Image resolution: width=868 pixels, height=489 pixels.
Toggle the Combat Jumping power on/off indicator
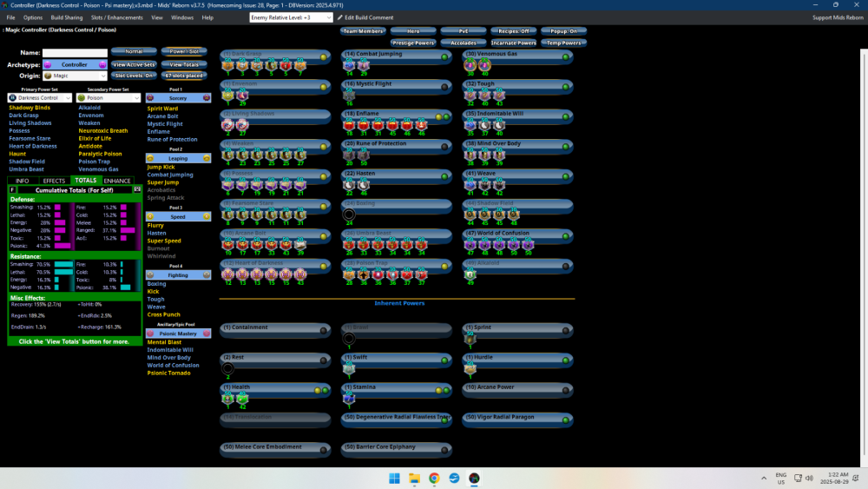[x=444, y=57]
